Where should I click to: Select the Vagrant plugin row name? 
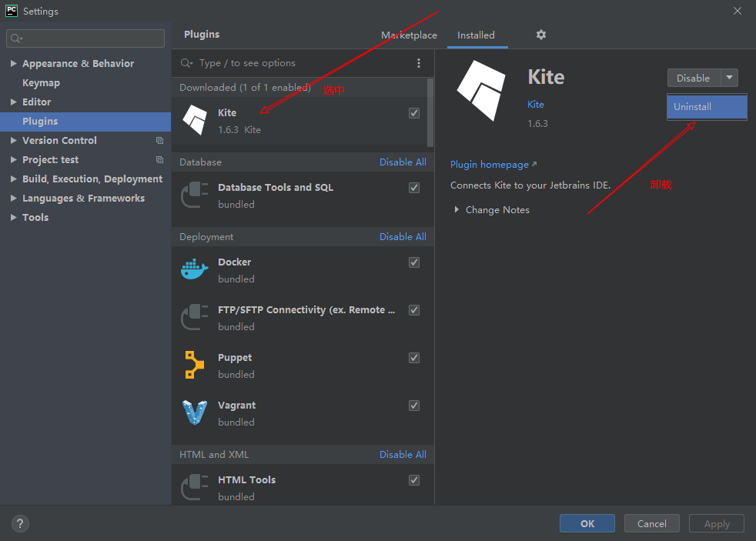pyautogui.click(x=237, y=405)
